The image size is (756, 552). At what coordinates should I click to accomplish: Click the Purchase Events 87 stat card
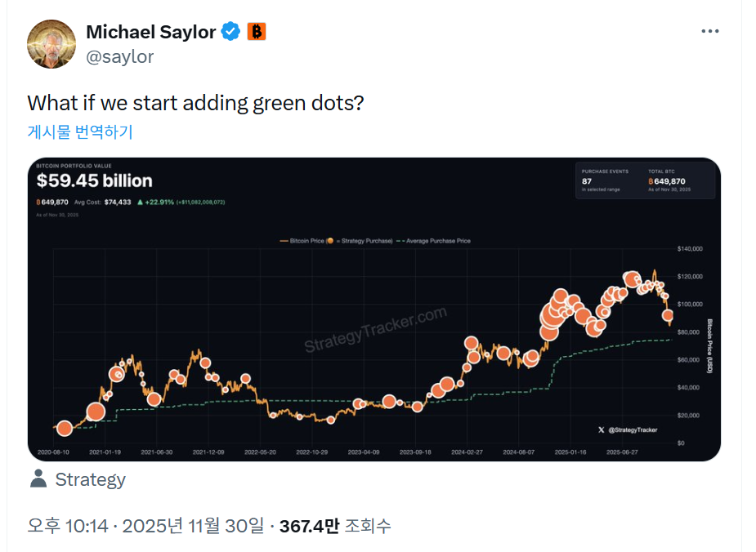pyautogui.click(x=606, y=180)
